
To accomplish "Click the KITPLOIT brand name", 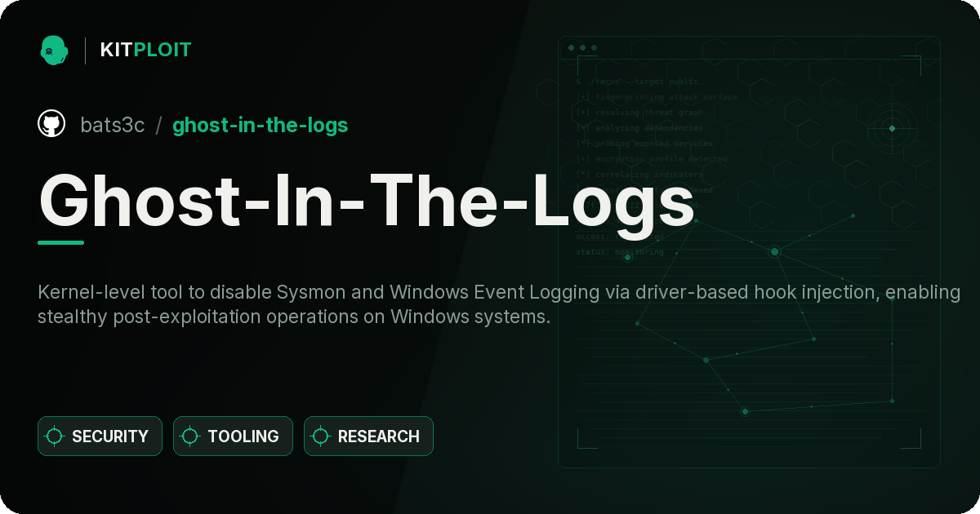I will (x=145, y=50).
